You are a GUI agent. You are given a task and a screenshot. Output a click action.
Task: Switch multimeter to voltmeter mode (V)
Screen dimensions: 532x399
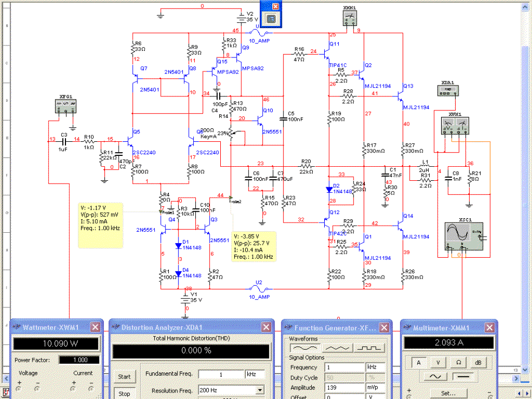pyautogui.click(x=438, y=362)
